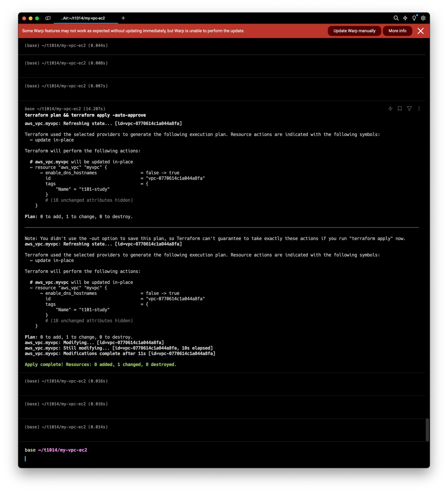Toggle the split pane layout icon
Screen dimensions: 448x492
[x=48, y=18]
